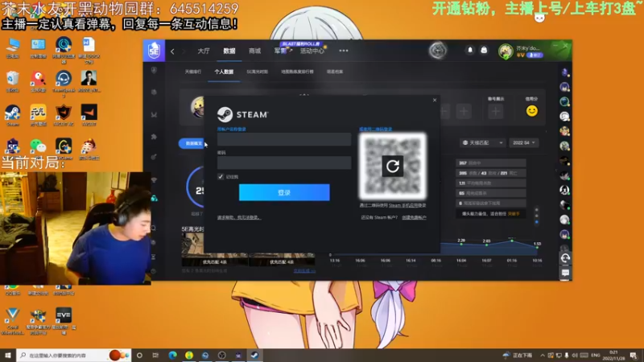
Task: Open the login help link
Action: (238, 217)
